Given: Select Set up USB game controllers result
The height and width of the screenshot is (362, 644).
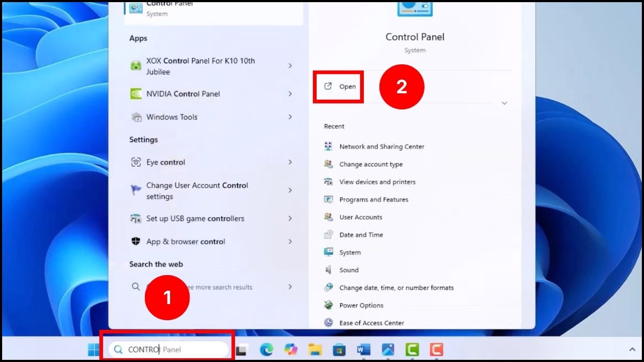Looking at the screenshot, I should click(x=214, y=218).
